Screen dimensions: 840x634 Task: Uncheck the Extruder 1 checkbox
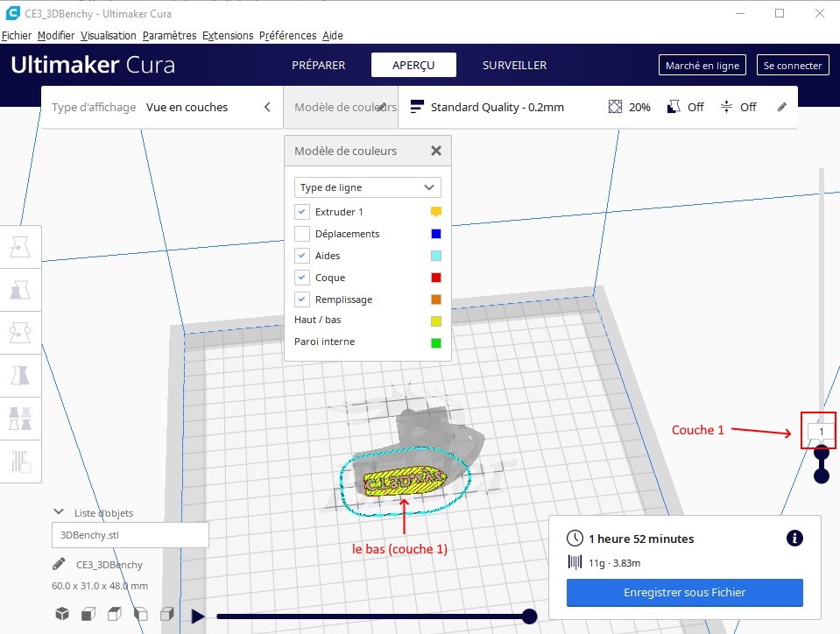coord(301,212)
